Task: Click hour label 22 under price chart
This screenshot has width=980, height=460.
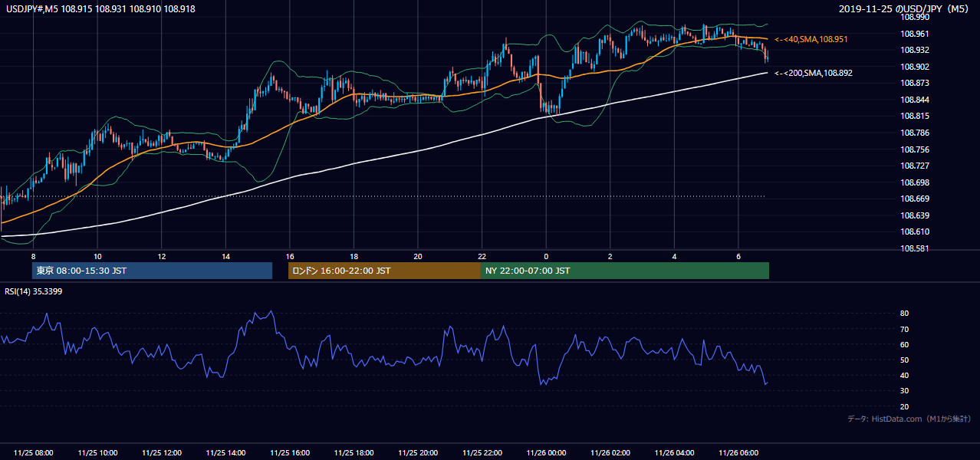Action: [482, 256]
